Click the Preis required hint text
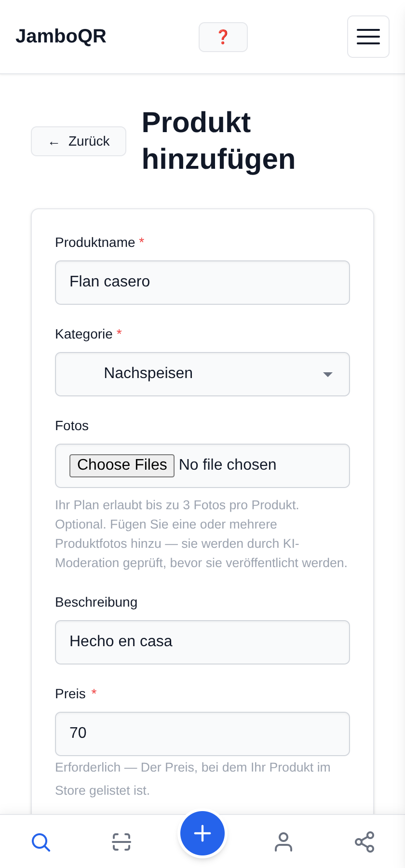Viewport: 405px width, 868px height. tap(193, 779)
